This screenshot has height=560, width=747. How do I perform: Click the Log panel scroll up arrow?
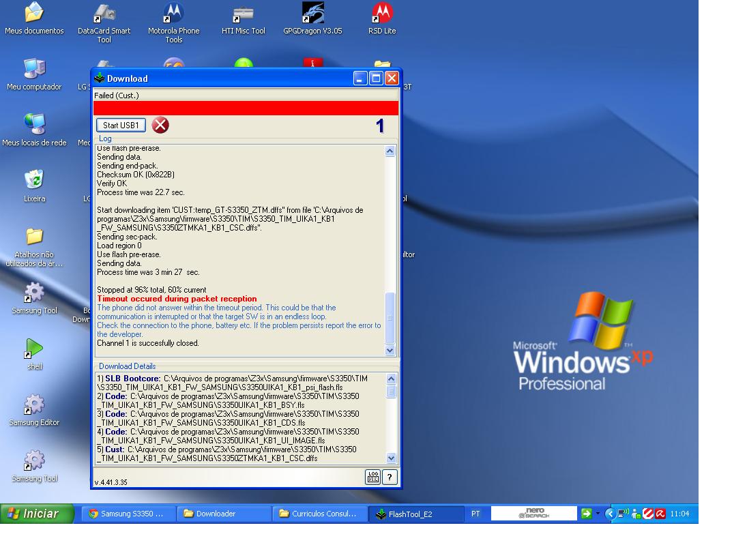(390, 151)
